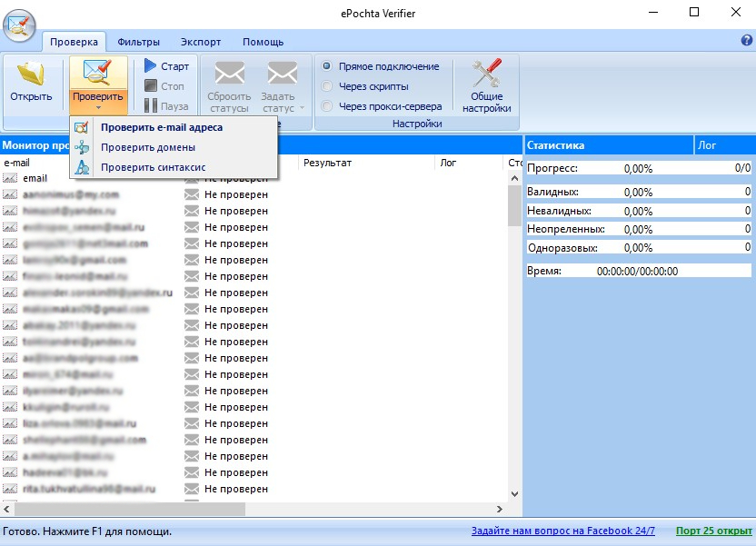Stop verification with the Стоп button
This screenshot has width=756, height=546.
(x=164, y=86)
